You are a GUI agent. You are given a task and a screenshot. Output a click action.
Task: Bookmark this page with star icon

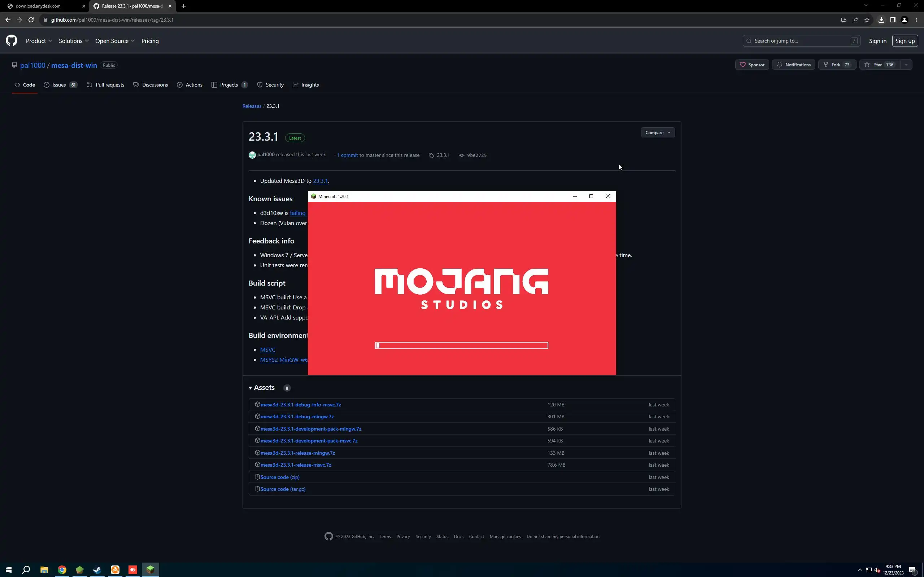coord(867,20)
